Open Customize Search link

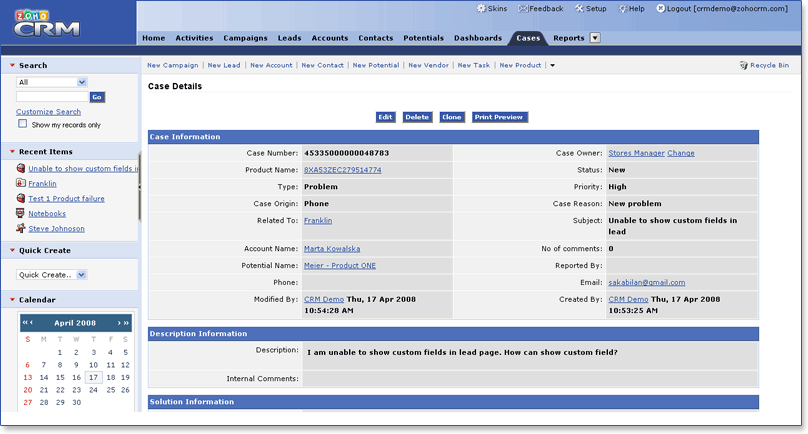click(48, 111)
